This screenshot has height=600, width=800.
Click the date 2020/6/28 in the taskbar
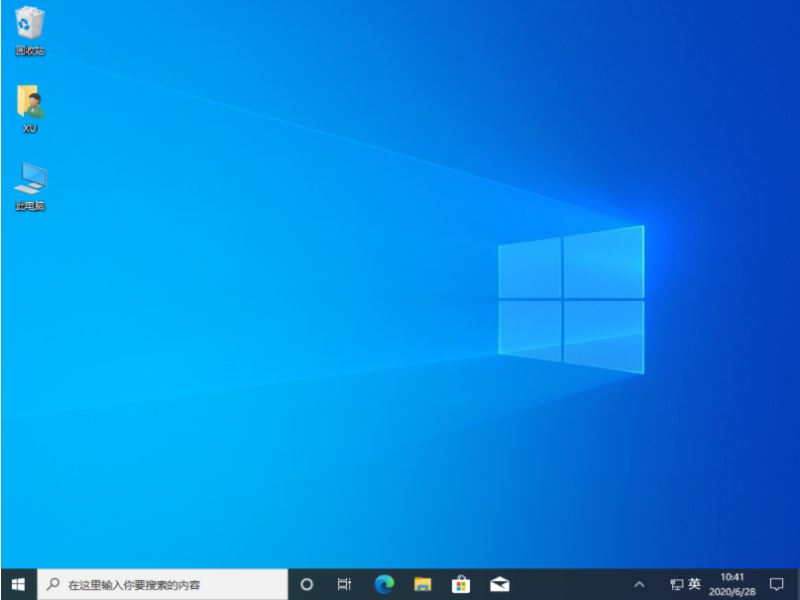(733, 590)
